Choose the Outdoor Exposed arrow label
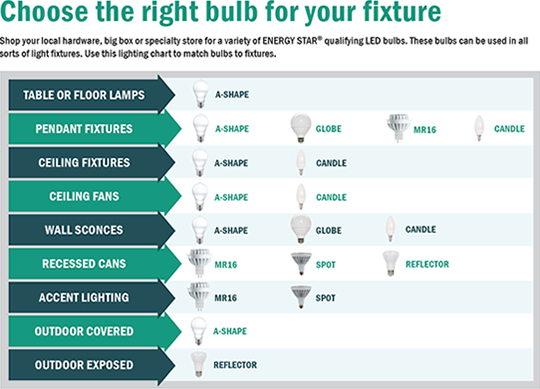540x389 pixels. (x=92, y=365)
